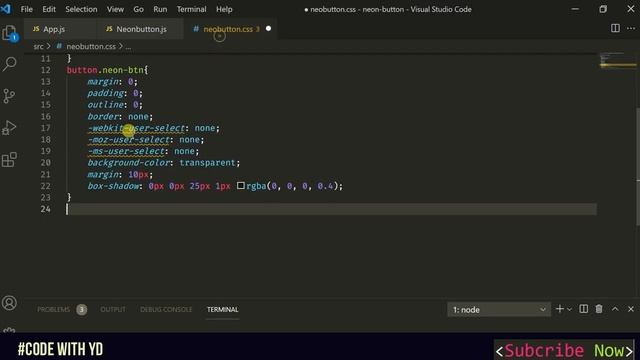Open the editor More Actions ellipsis

[x=631, y=28]
